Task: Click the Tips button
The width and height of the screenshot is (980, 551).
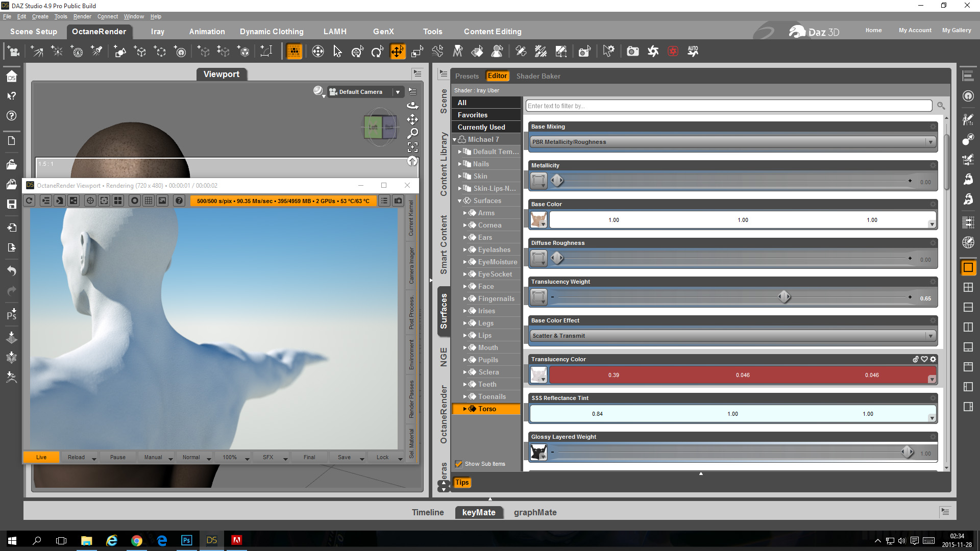Action: tap(462, 482)
